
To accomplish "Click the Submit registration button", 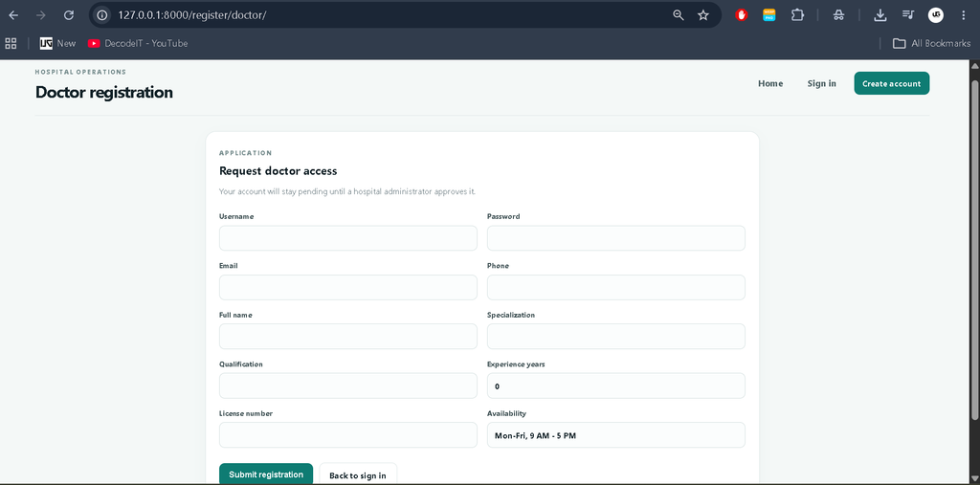I will tap(266, 474).
